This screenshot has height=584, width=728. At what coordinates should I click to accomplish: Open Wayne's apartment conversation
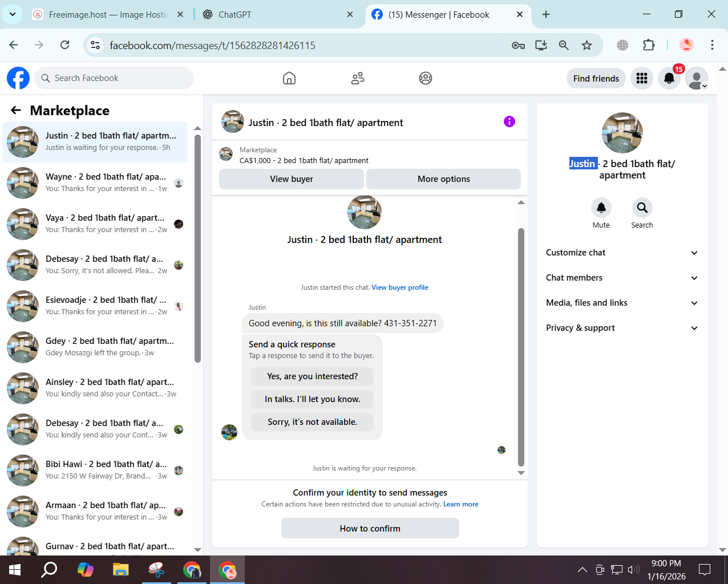(95, 182)
